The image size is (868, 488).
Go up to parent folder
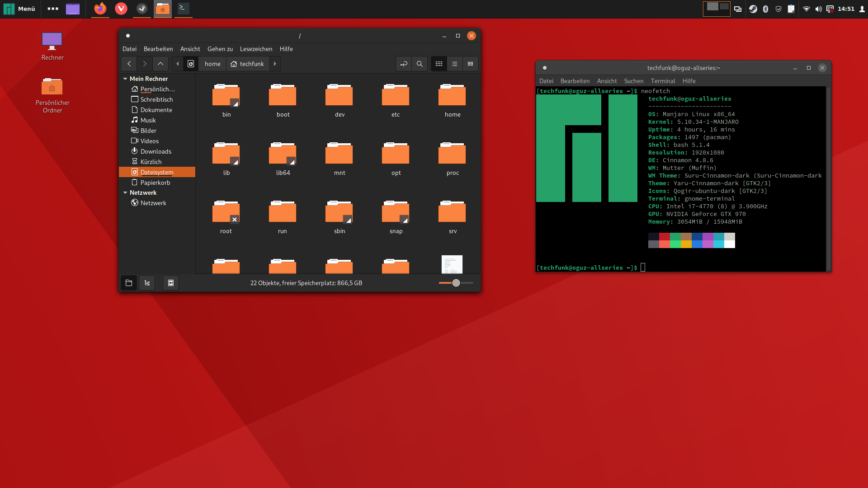(x=160, y=64)
